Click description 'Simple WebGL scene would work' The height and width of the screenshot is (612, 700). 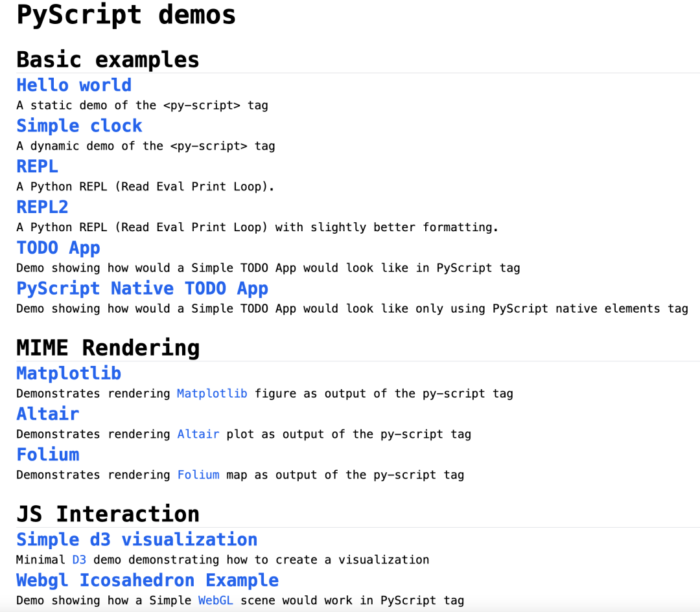[x=240, y=600]
